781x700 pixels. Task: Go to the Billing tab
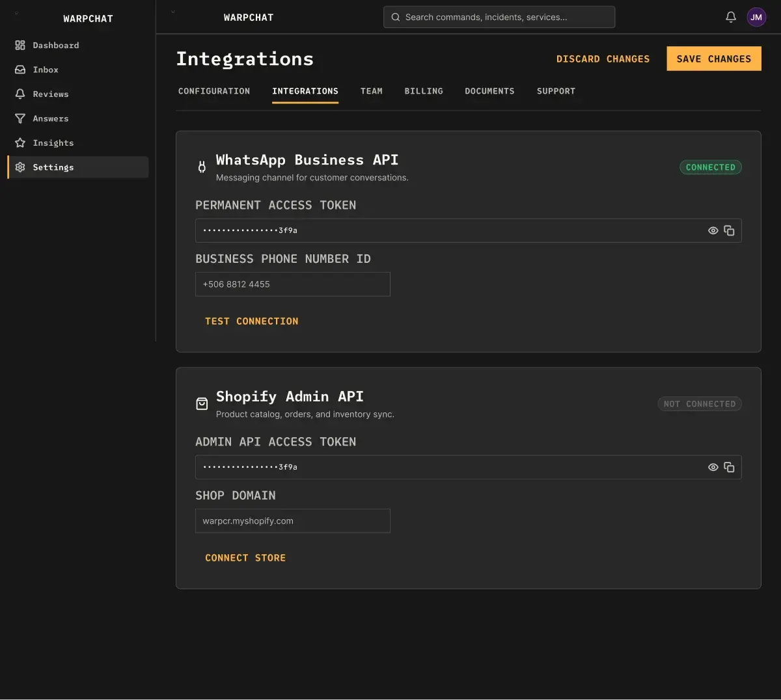424,91
